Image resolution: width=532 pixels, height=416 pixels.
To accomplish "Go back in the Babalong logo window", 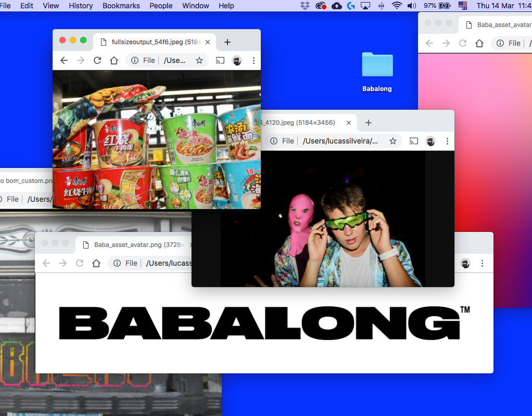I will click(x=46, y=264).
